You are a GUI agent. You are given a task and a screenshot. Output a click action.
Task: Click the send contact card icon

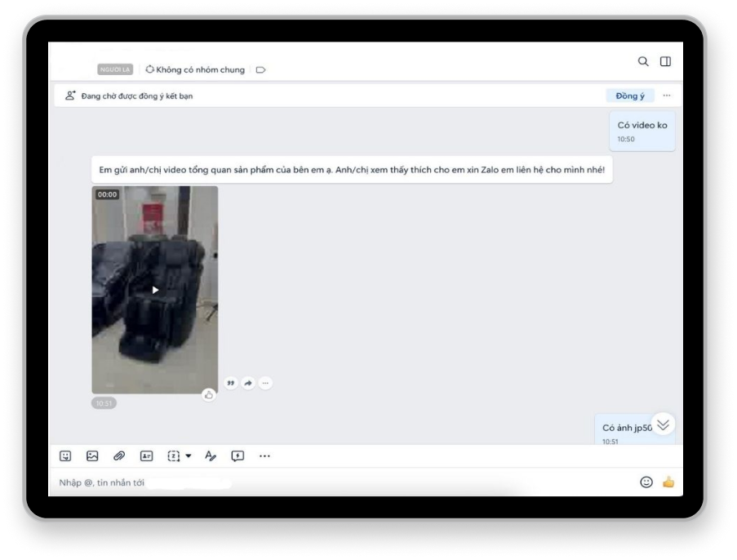coord(146,456)
